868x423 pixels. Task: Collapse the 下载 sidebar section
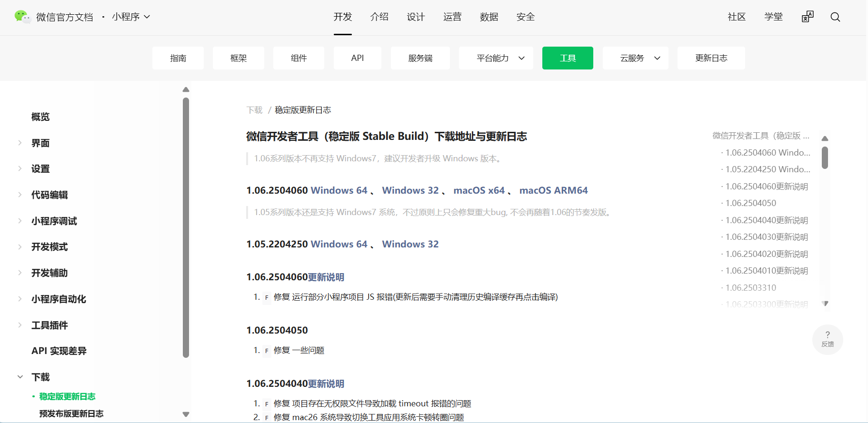(x=20, y=377)
